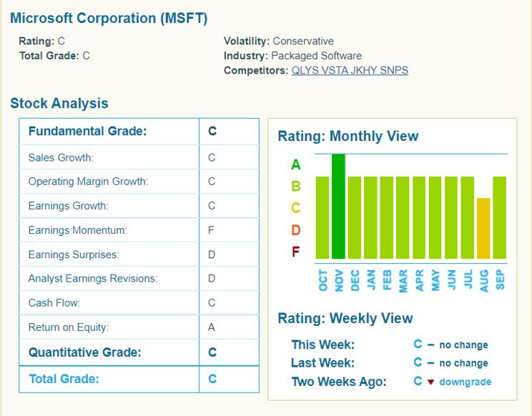Click the yellow AUG rating bar
The width and height of the screenshot is (532, 416).
483,228
